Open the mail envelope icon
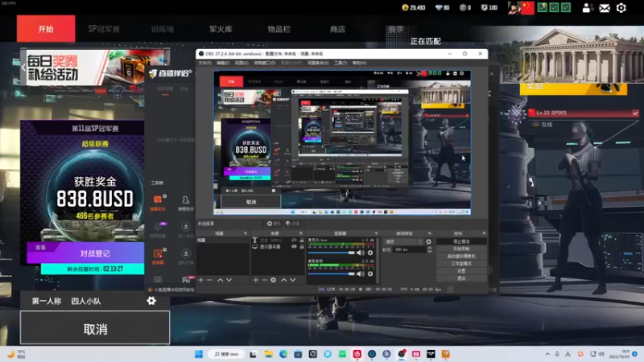The height and width of the screenshot is (362, 644). click(x=605, y=8)
